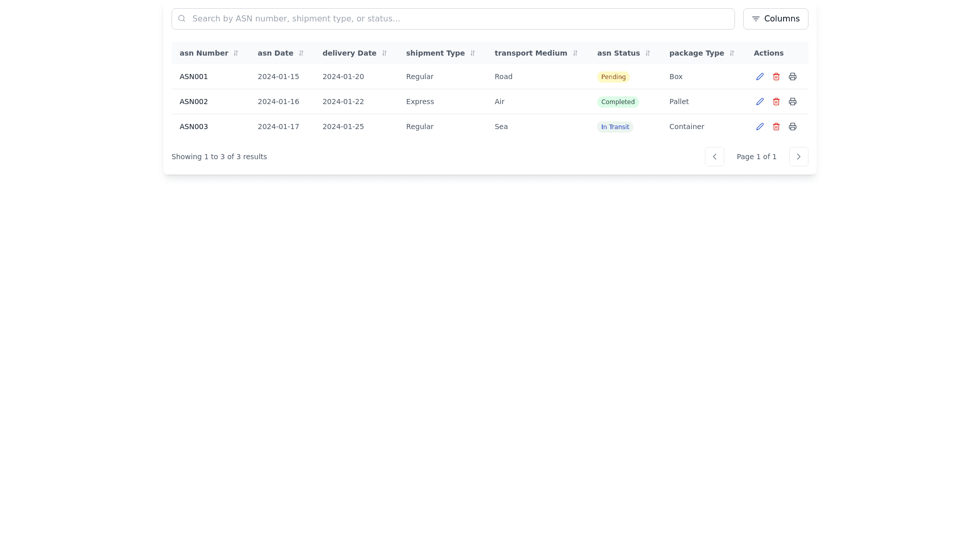
Task: Sort by asn Date header arrows
Action: coord(301,53)
